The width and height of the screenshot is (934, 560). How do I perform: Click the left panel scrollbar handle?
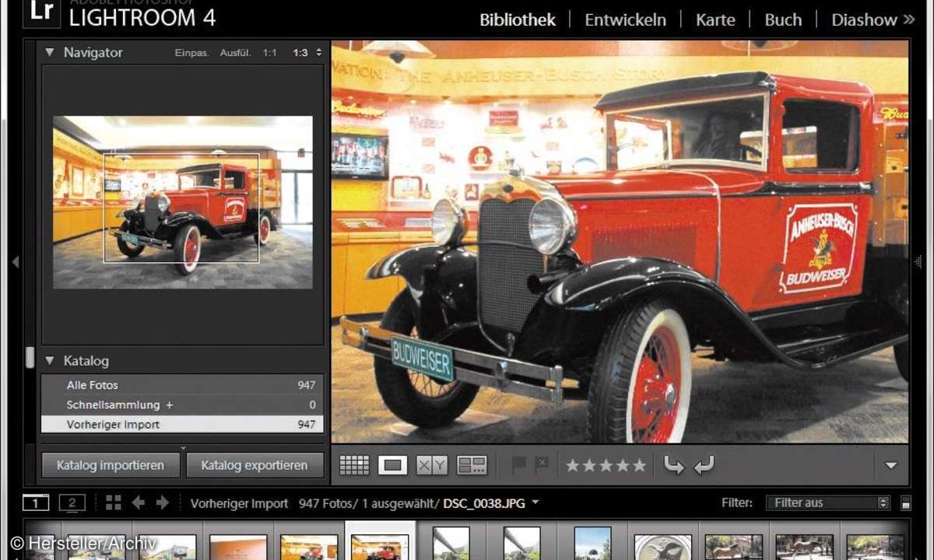pos(30,357)
